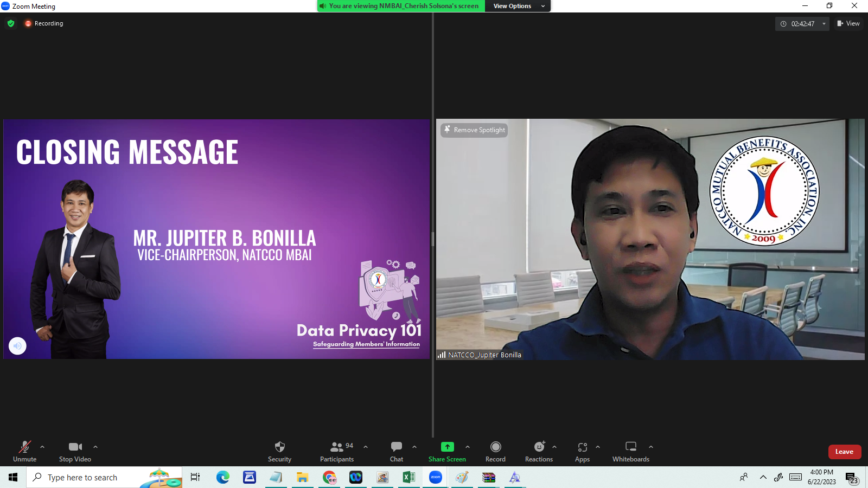Click the People icon in system tray
The height and width of the screenshot is (488, 868).
click(744, 477)
